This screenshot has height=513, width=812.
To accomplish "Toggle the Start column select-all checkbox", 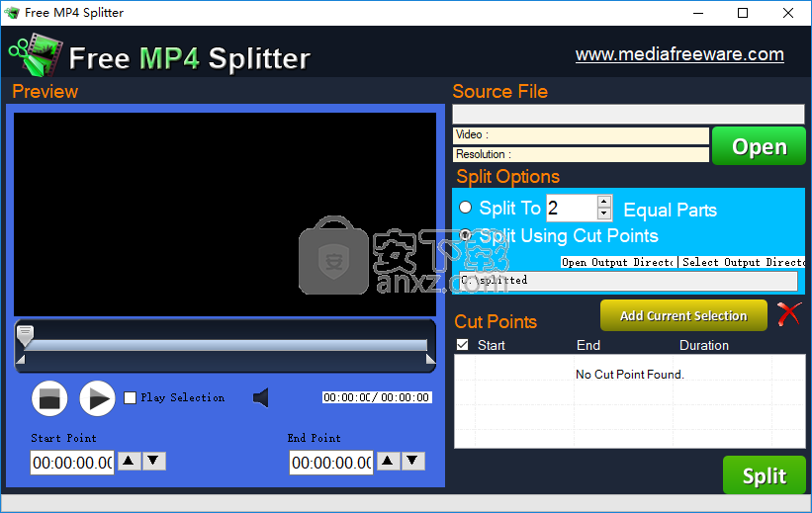I will point(463,345).
